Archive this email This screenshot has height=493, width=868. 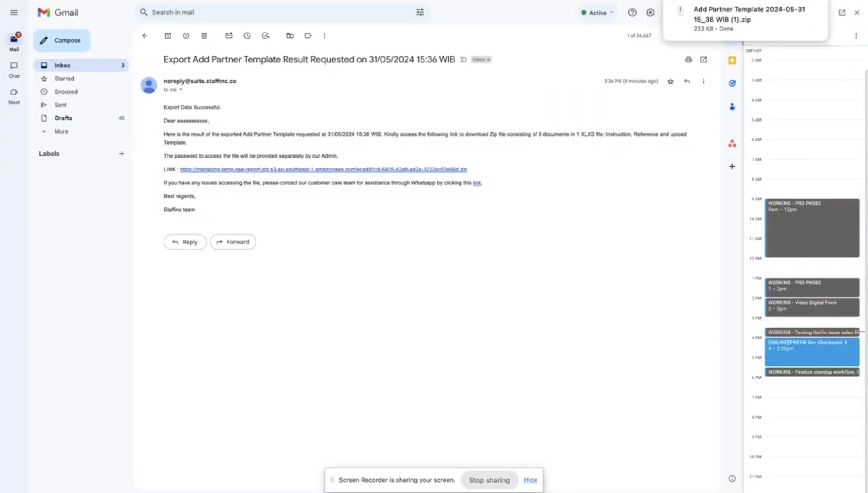tap(168, 36)
